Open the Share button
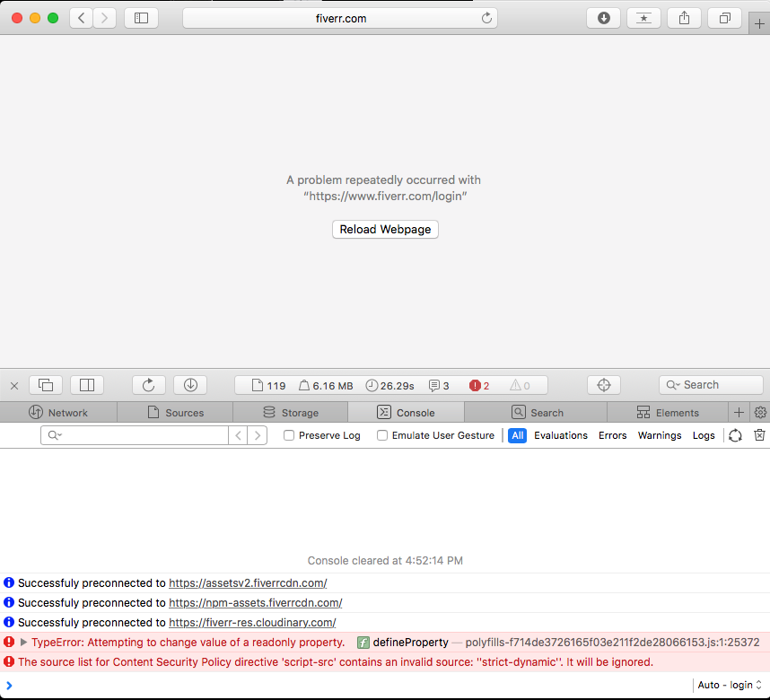770x700 pixels. (x=684, y=19)
